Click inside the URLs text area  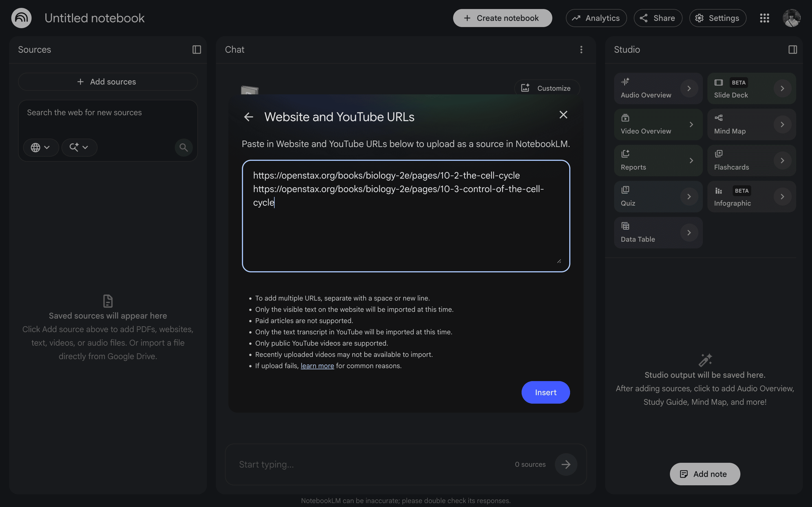click(406, 216)
